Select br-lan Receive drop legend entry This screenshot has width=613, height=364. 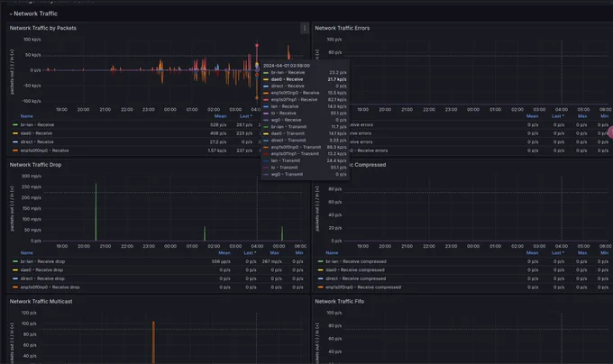click(x=42, y=261)
